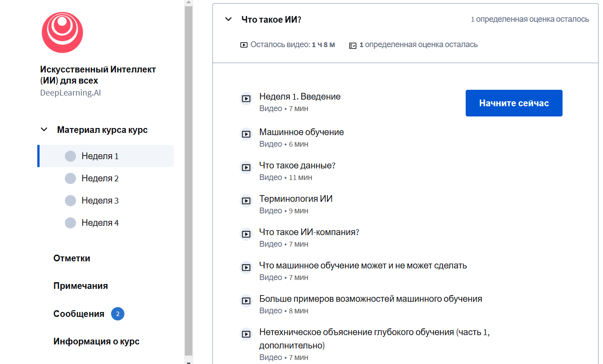Select the Неделя 2 status circle
The image size is (603, 364).
[x=70, y=179]
